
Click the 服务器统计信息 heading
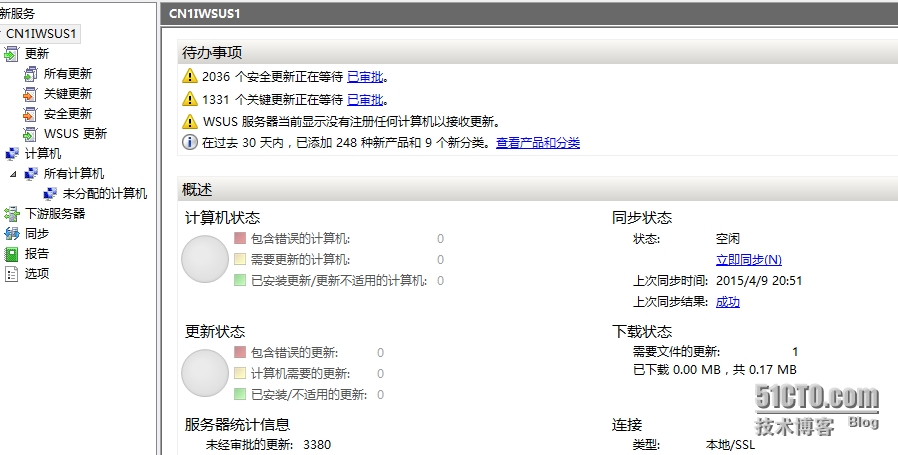(237, 425)
